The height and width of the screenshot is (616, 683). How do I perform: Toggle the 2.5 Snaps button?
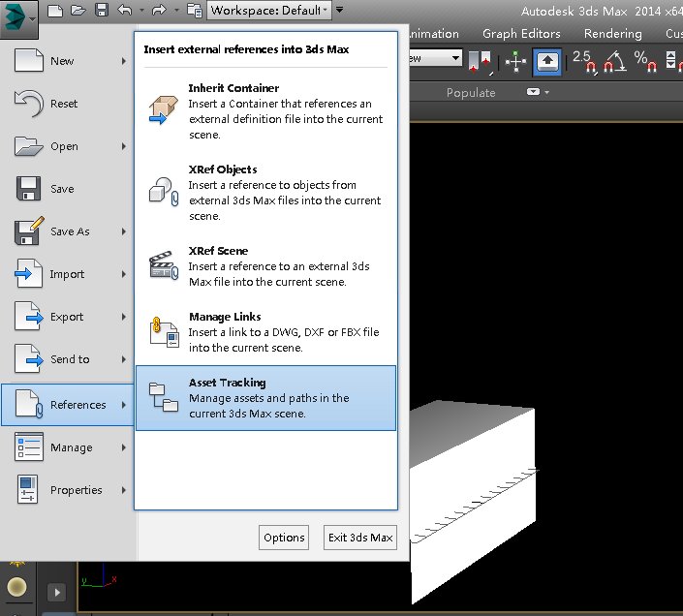pyautogui.click(x=584, y=62)
